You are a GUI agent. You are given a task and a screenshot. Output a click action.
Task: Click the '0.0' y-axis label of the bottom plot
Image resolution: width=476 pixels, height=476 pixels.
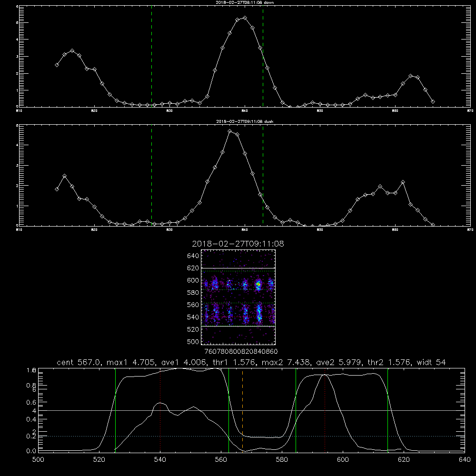coord(31,451)
